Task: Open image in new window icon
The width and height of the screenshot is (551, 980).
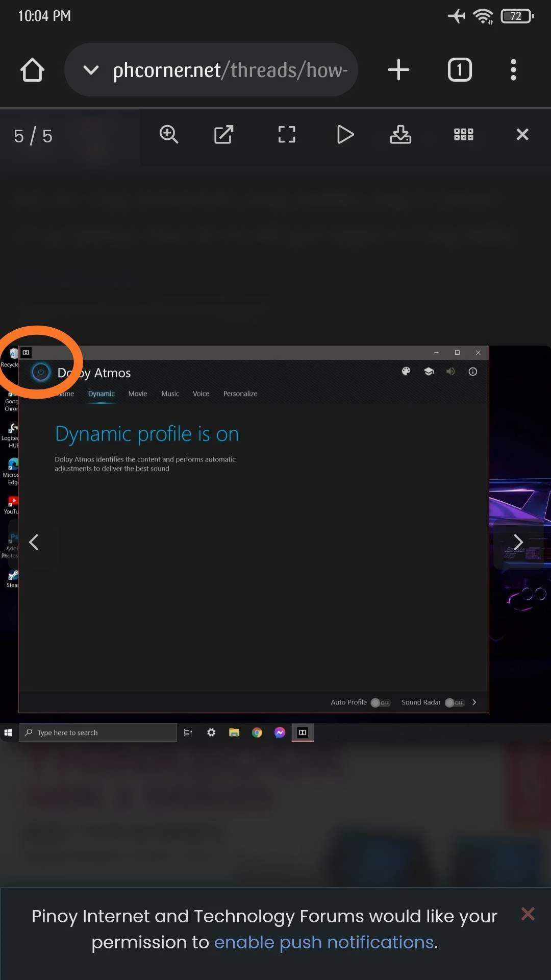Action: pos(223,135)
